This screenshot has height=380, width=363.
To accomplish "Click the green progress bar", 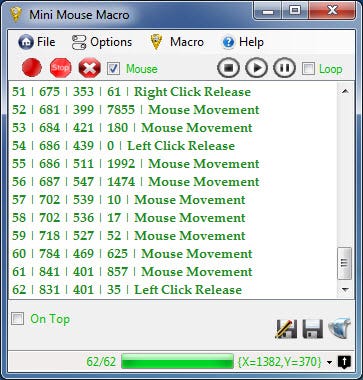I will pos(177,362).
